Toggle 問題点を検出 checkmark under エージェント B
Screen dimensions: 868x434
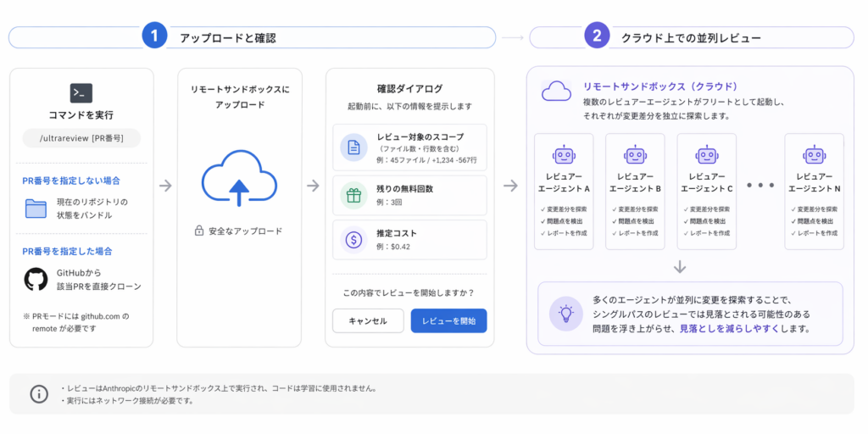pos(614,220)
